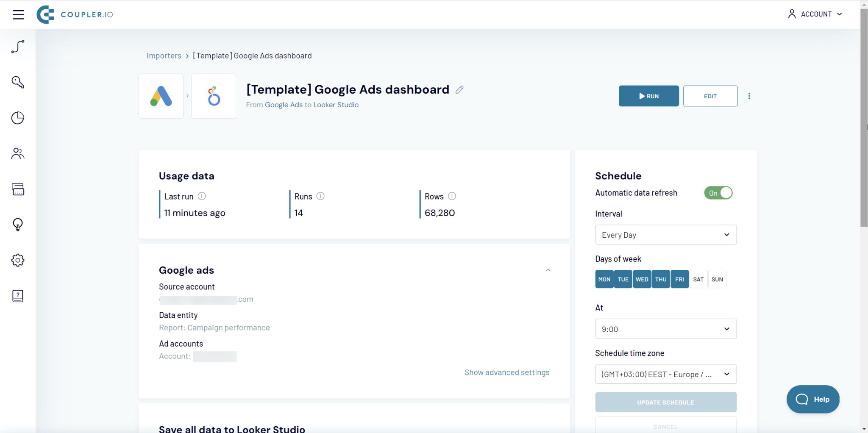The image size is (868, 433).
Task: Turn off Automatic data refresh
Action: (x=718, y=193)
